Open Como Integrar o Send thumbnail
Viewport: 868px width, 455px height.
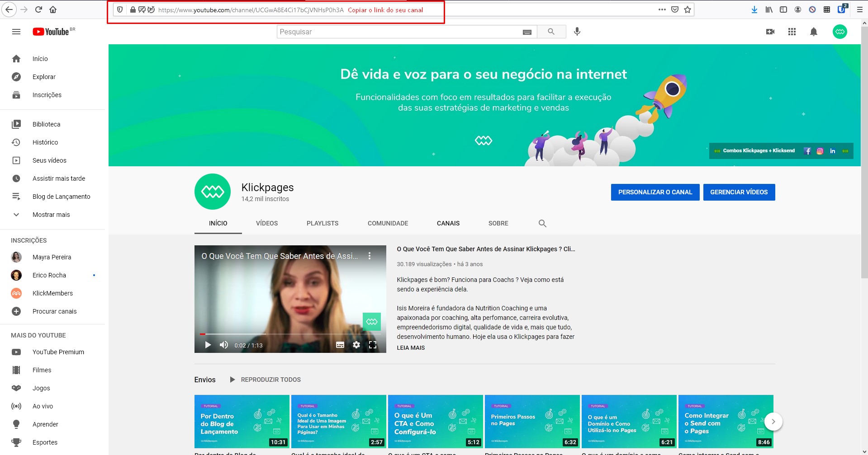(x=726, y=422)
